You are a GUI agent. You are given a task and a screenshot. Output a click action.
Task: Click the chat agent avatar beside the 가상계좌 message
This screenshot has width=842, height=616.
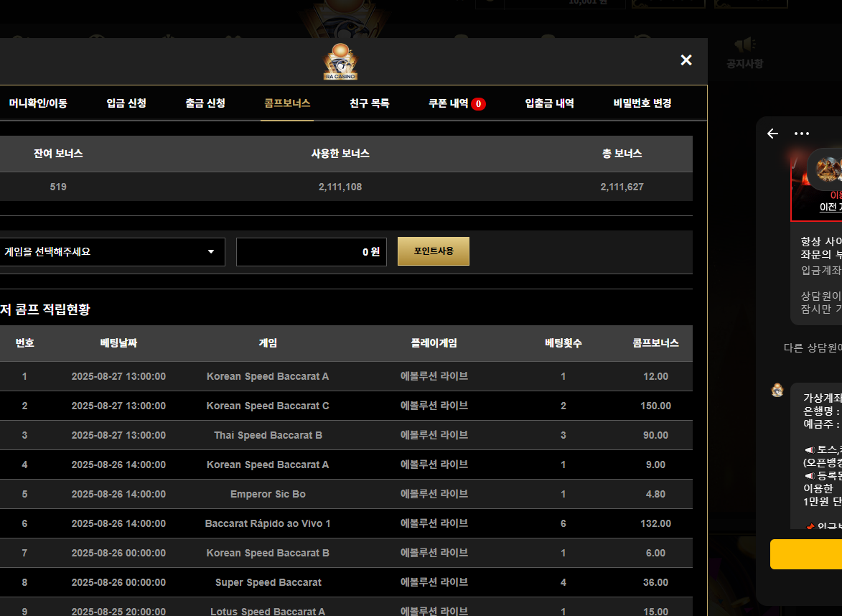coord(777,390)
